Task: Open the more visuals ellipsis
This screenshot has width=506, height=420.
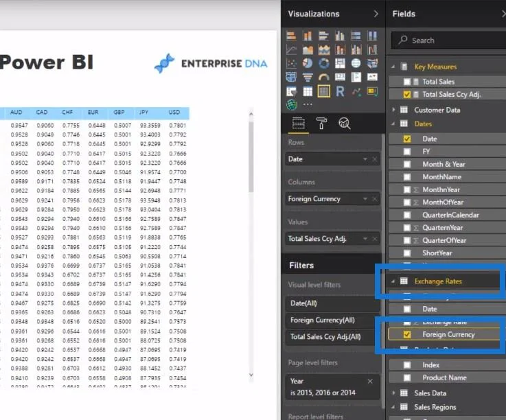Action: 308,104
